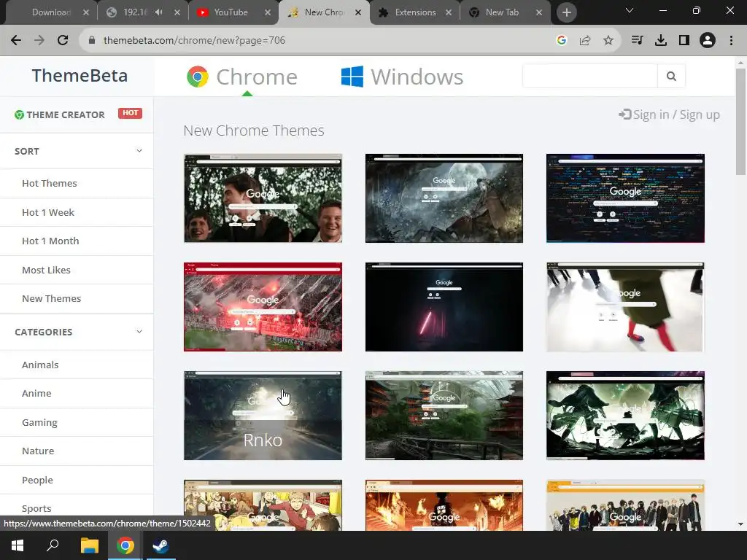Open the Rnko forest road theme
The image size is (747, 560).
pyautogui.click(x=263, y=416)
